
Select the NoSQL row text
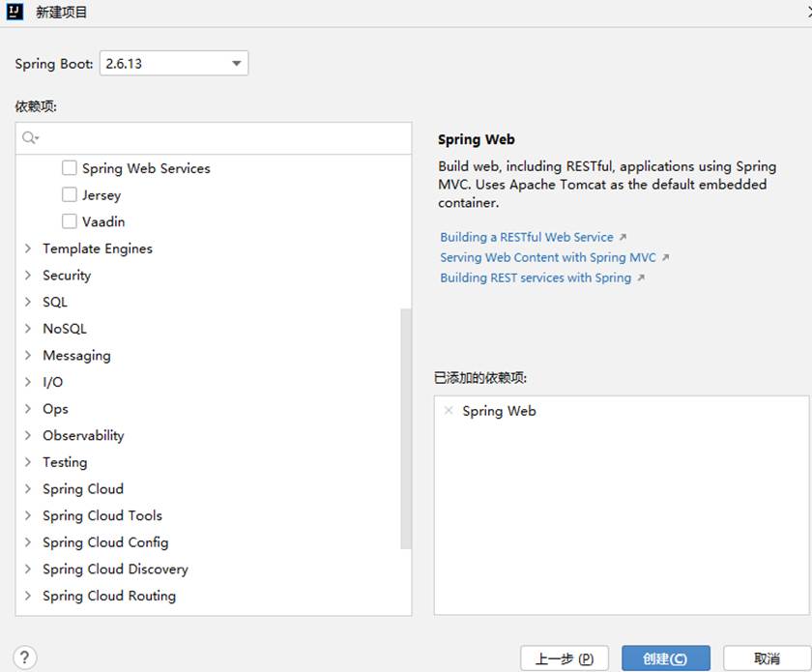[65, 329]
